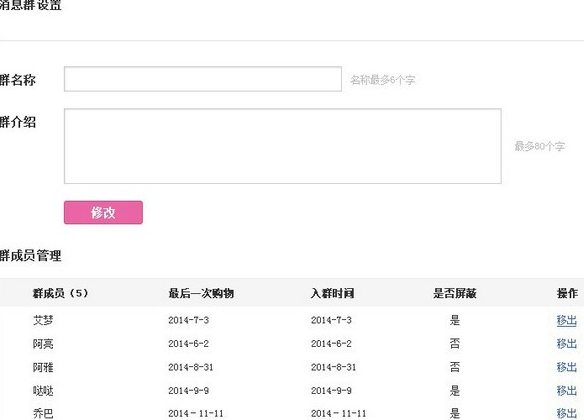The width and height of the screenshot is (584, 420).
Task: Select member name 哒哒
Action: (43, 391)
